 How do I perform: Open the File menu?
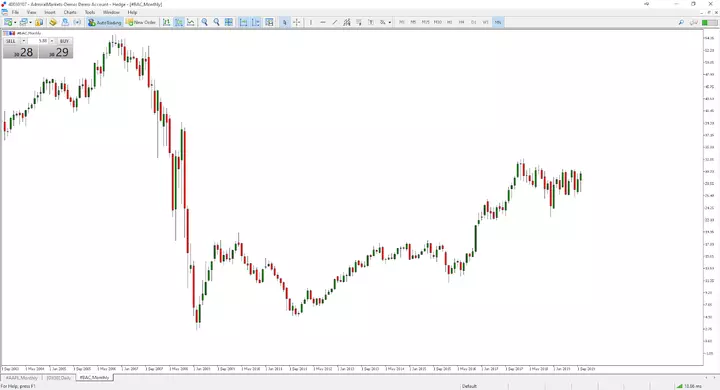click(15, 12)
